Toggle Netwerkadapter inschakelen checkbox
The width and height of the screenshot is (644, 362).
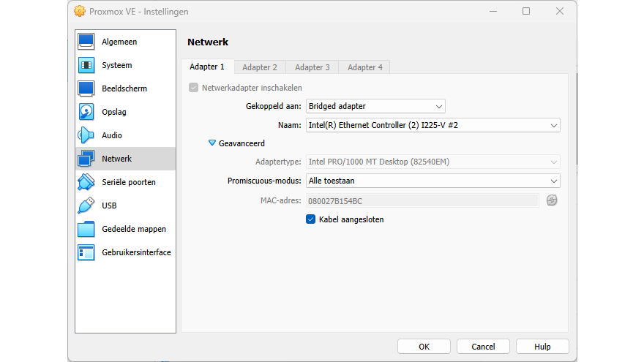[x=194, y=88]
